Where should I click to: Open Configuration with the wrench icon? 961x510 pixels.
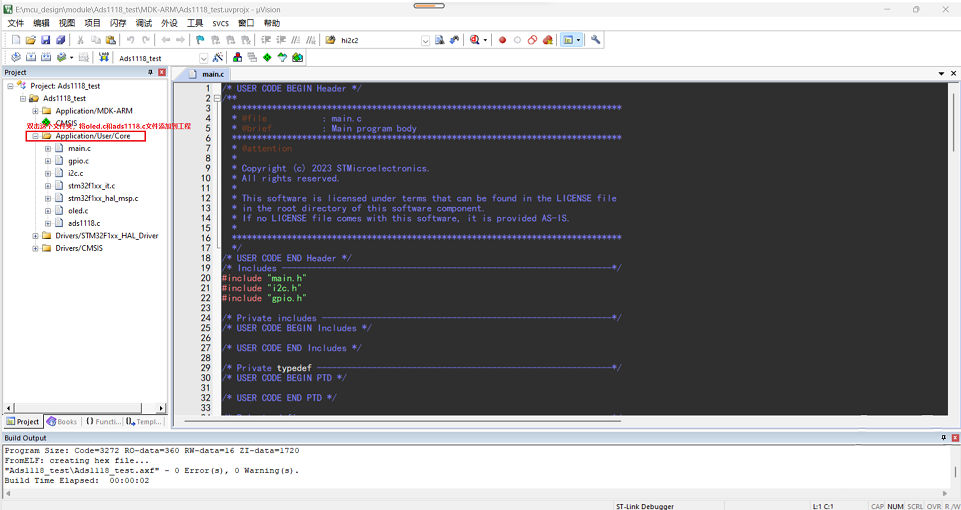595,40
